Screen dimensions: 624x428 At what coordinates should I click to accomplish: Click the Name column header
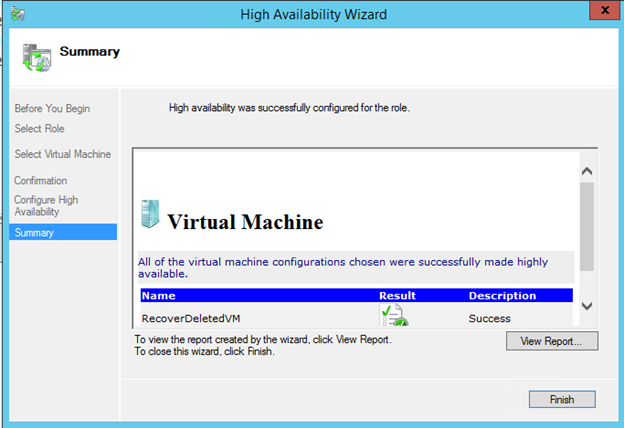[x=159, y=296]
